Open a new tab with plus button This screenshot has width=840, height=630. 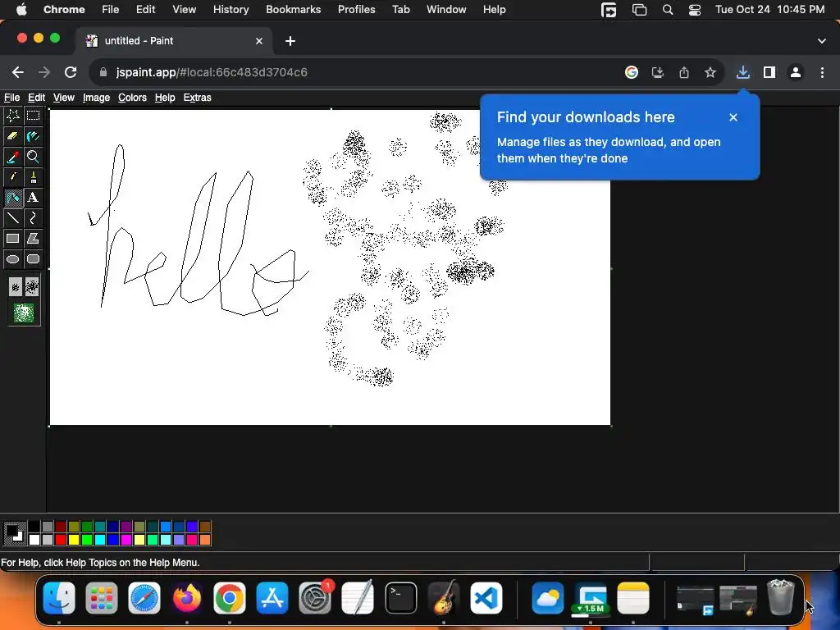pyautogui.click(x=290, y=41)
